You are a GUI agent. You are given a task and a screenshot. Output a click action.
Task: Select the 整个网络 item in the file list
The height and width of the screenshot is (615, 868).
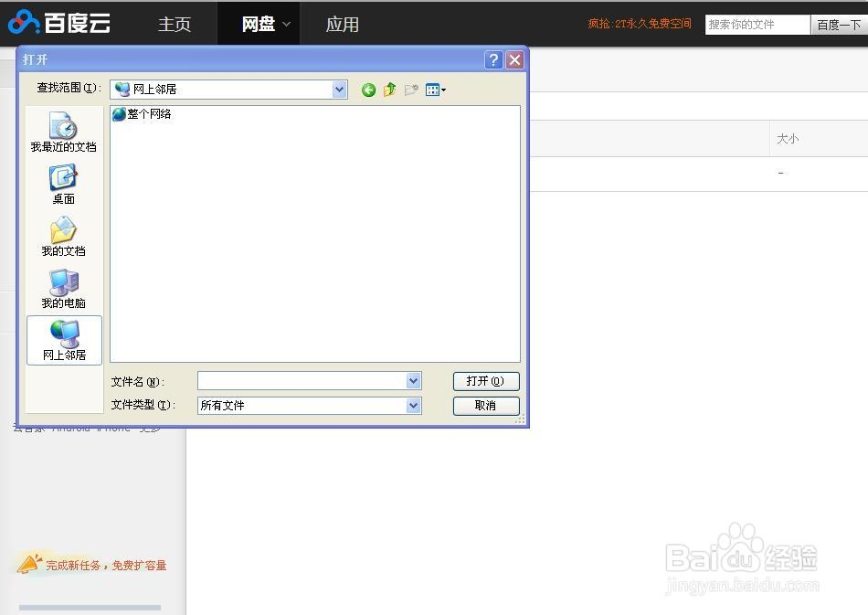tap(144, 114)
